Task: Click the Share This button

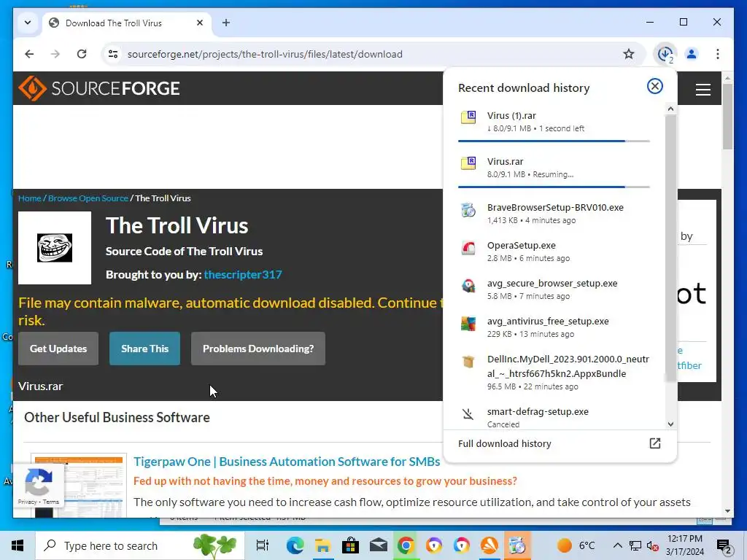Action: (x=145, y=349)
